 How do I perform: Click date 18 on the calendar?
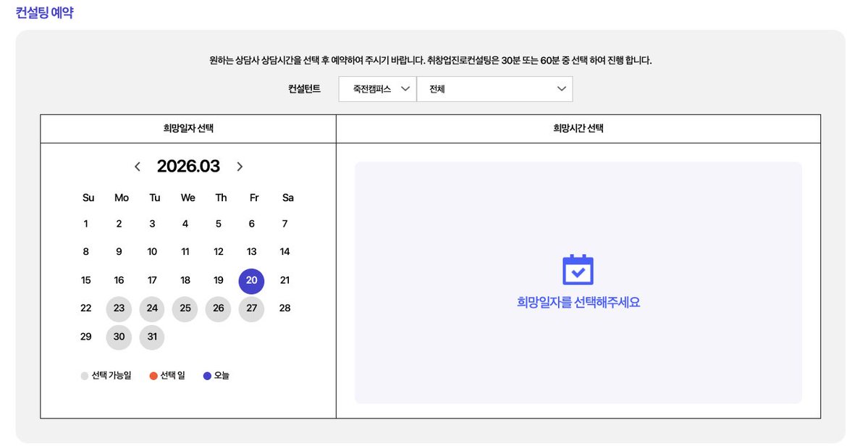tap(185, 280)
